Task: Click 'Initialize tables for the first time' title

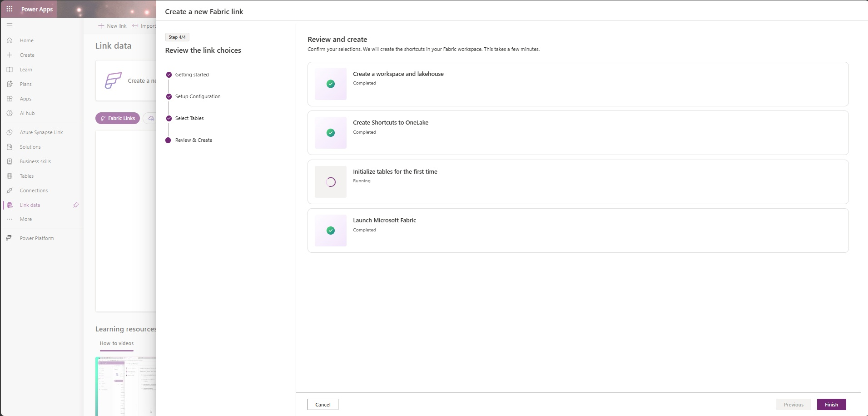Action: click(x=395, y=172)
